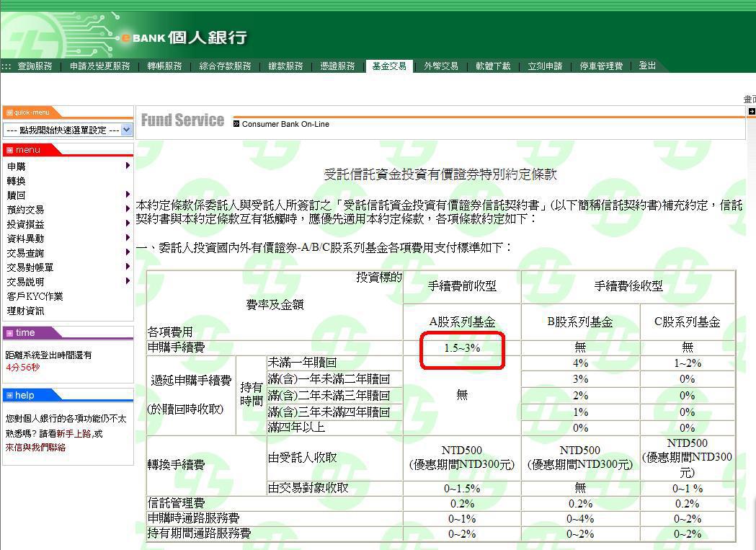Click the red menu header icon
Screen dimensions: 756x550
(x=10, y=150)
